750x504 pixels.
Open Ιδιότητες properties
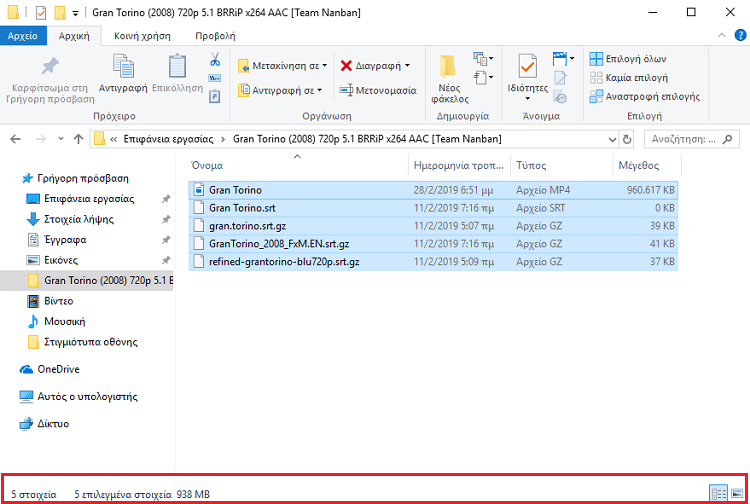coord(528,77)
